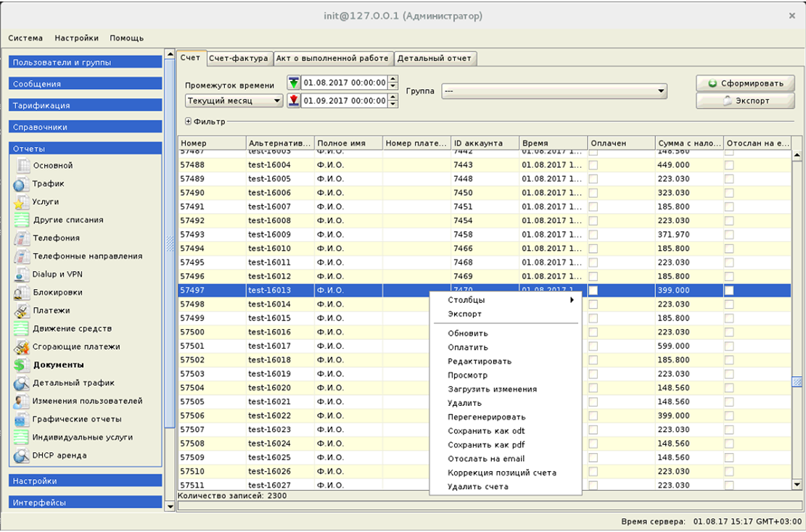Image resolution: width=806 pixels, height=532 pixels.
Task: Switch to Акт о выполненной работе tab
Action: pyautogui.click(x=332, y=59)
